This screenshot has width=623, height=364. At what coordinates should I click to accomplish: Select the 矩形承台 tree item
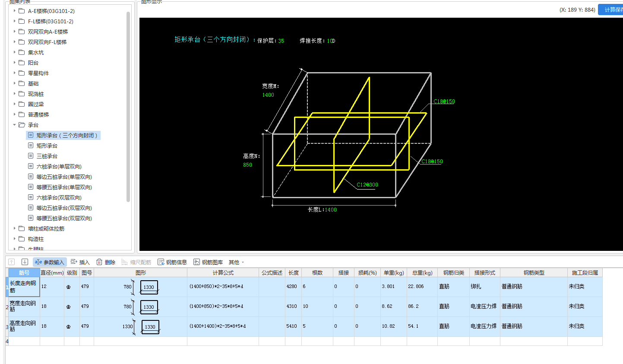coord(47,146)
